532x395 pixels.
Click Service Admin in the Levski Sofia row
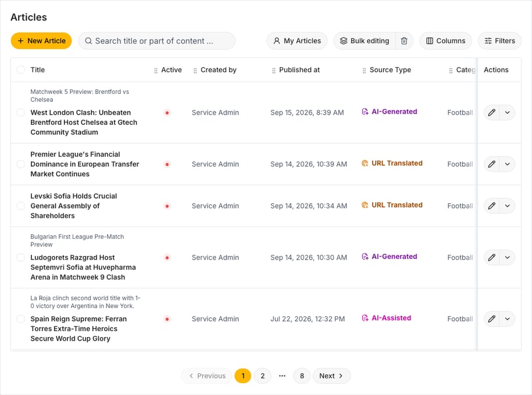[x=215, y=206]
